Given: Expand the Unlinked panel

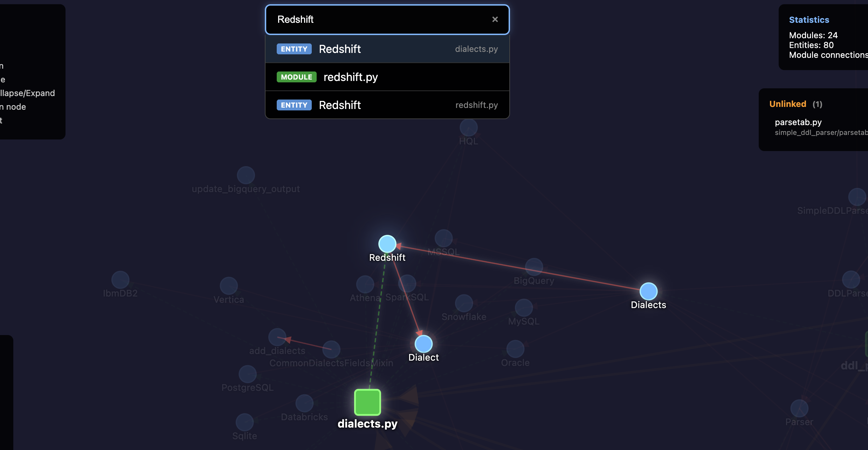Looking at the screenshot, I should 787,104.
